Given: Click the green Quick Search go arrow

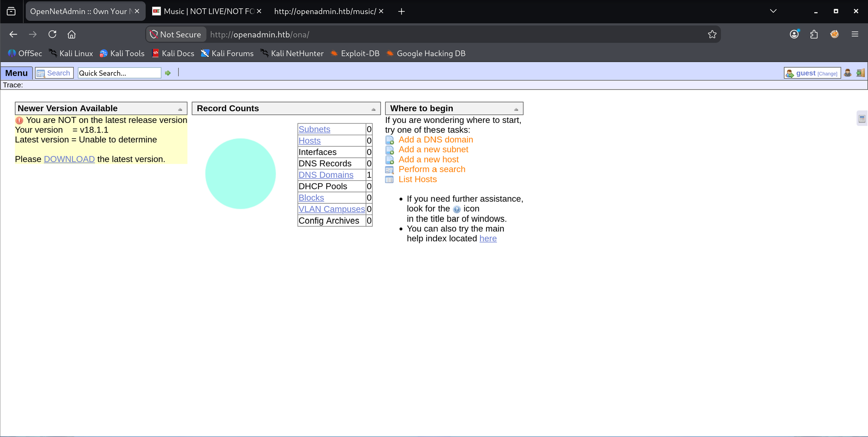Looking at the screenshot, I should point(168,73).
